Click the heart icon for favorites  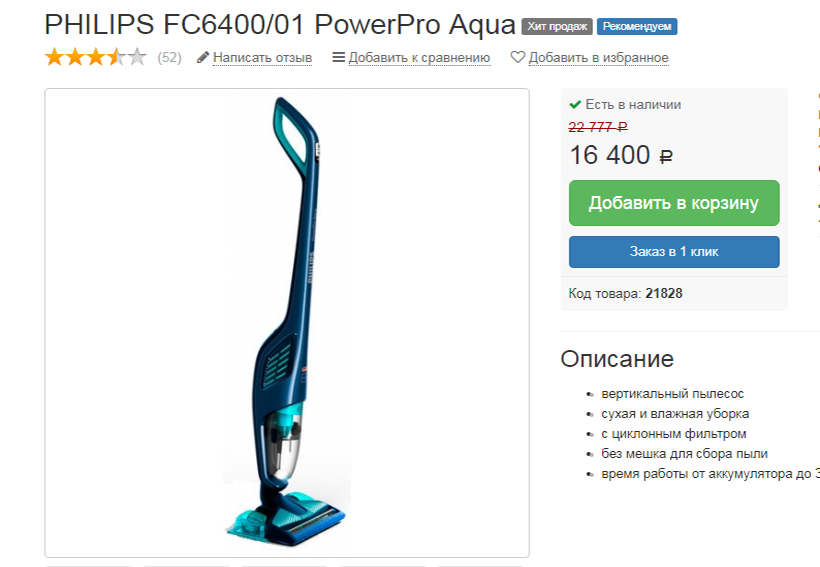tap(517, 56)
